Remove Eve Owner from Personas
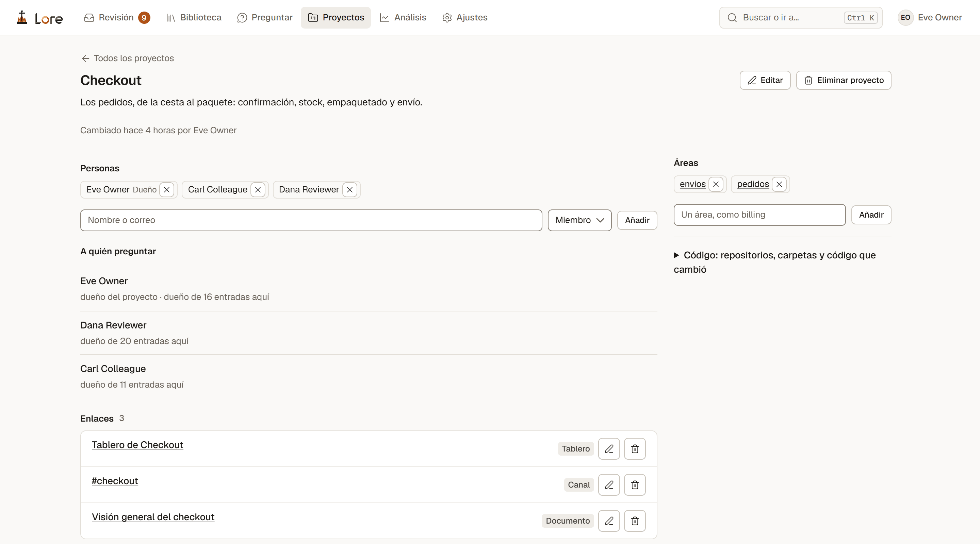 tap(167, 190)
